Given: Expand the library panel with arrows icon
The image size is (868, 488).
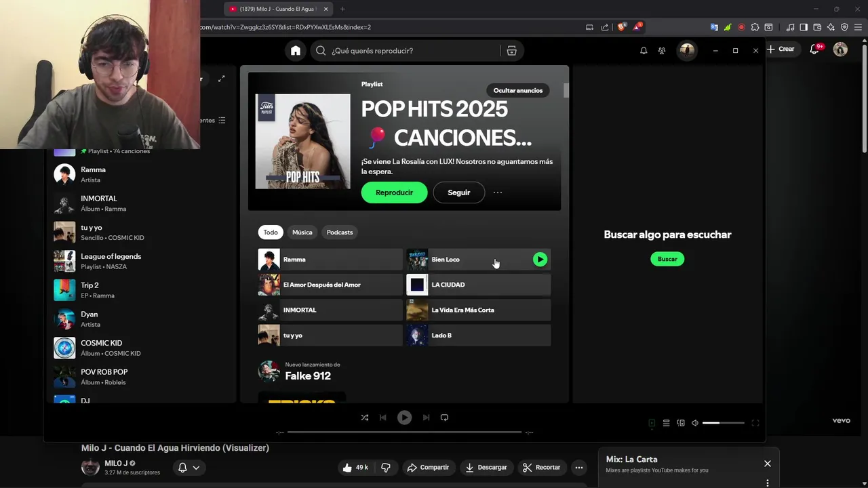Looking at the screenshot, I should coord(221,79).
